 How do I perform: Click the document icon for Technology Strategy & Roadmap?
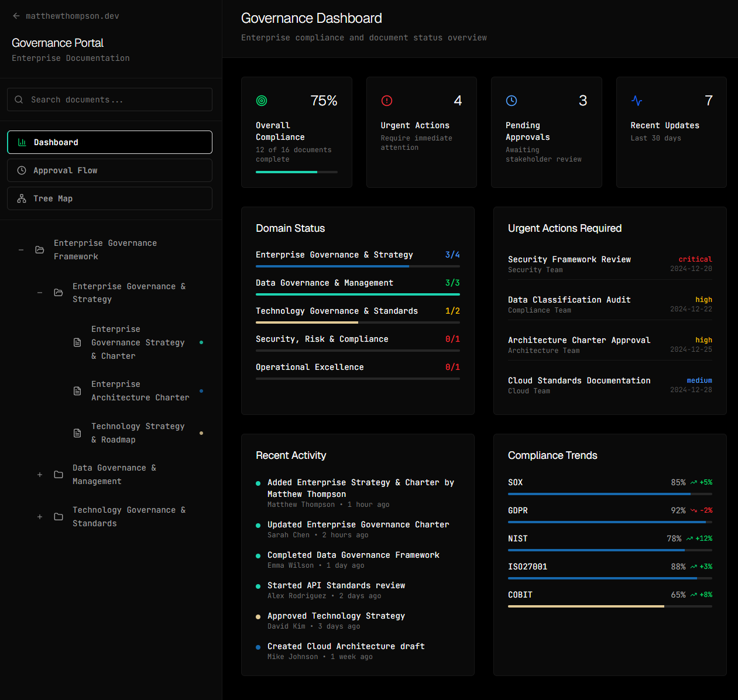(x=77, y=433)
